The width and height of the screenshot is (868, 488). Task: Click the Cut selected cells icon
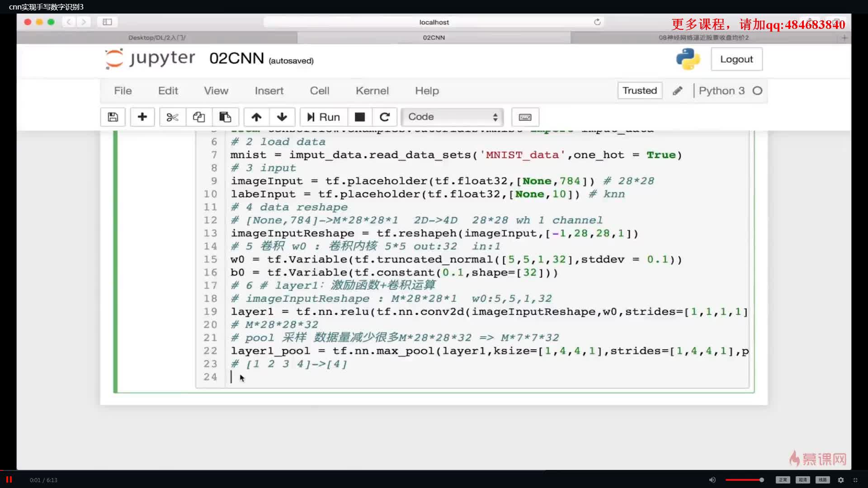click(x=172, y=117)
